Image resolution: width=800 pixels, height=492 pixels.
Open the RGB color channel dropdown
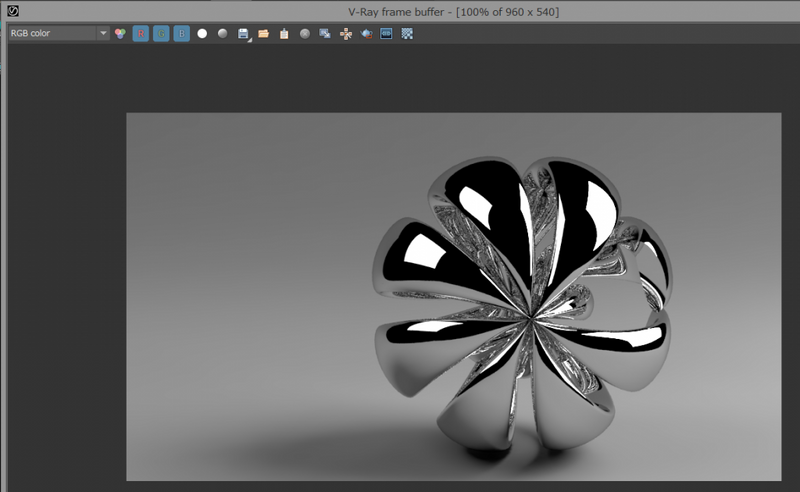click(x=59, y=33)
